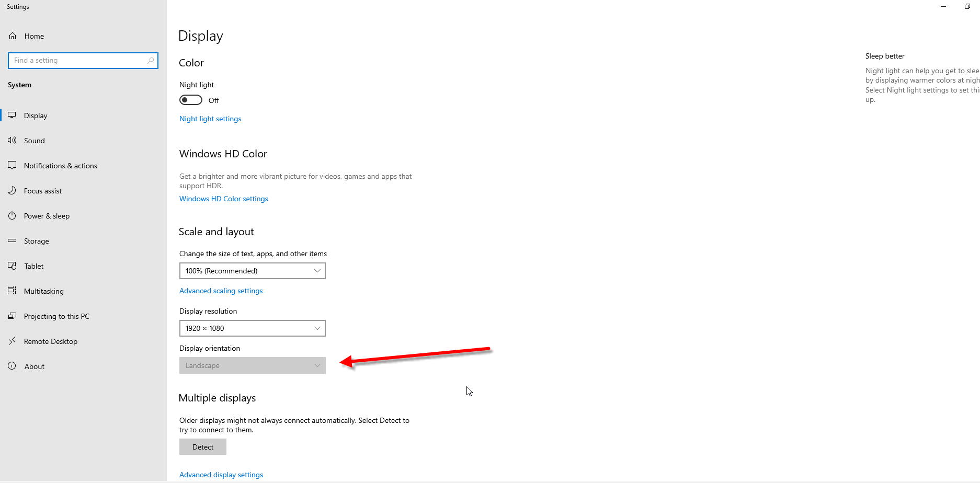
Task: Open the Landscape orientation dropdown
Action: click(x=253, y=365)
